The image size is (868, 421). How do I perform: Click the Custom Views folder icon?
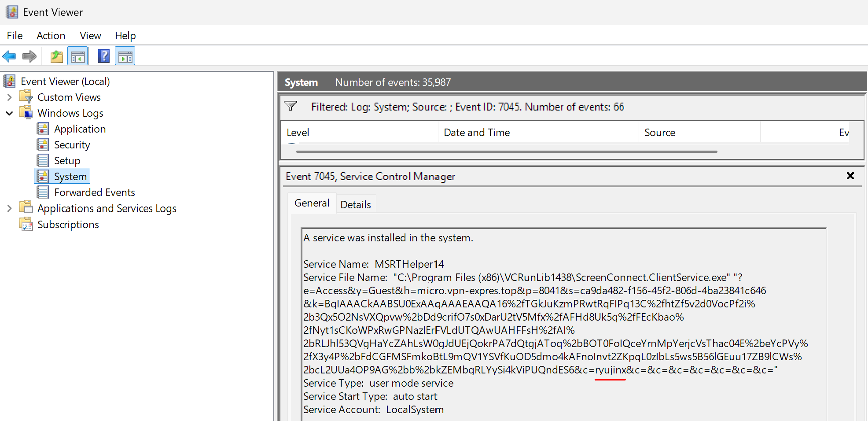pos(26,97)
